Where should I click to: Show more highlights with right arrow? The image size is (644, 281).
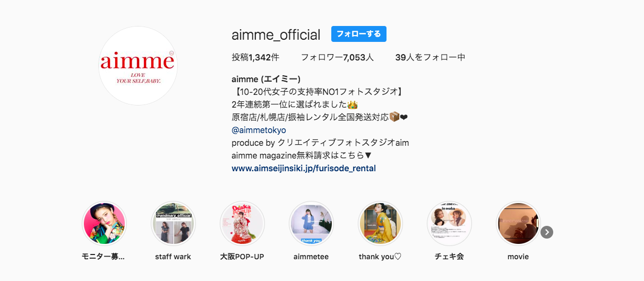point(547,232)
